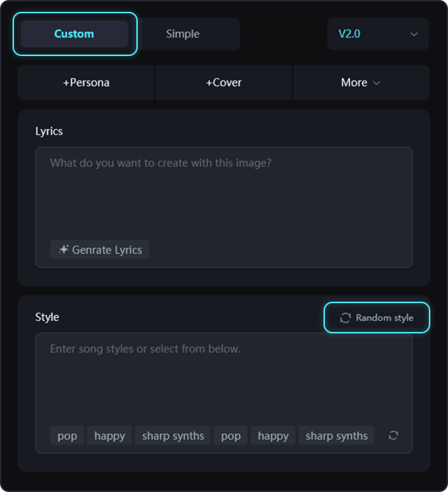
Task: Click the chevron arrow next to More
Action: 377,83
